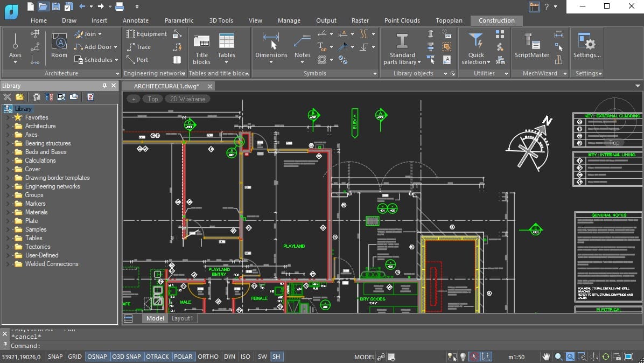Switch to the Annotate ribbon tab

click(x=135, y=20)
